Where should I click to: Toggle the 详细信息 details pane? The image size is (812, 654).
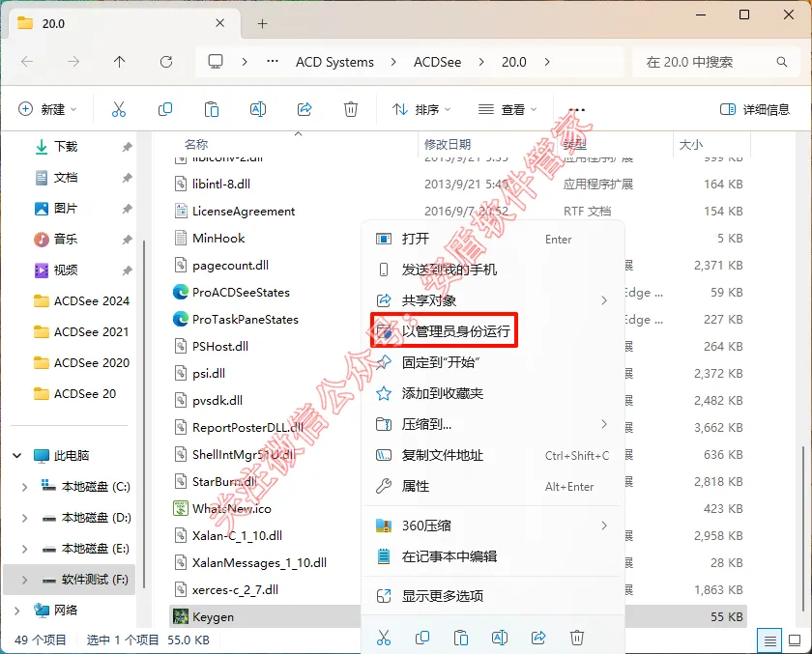(x=755, y=109)
